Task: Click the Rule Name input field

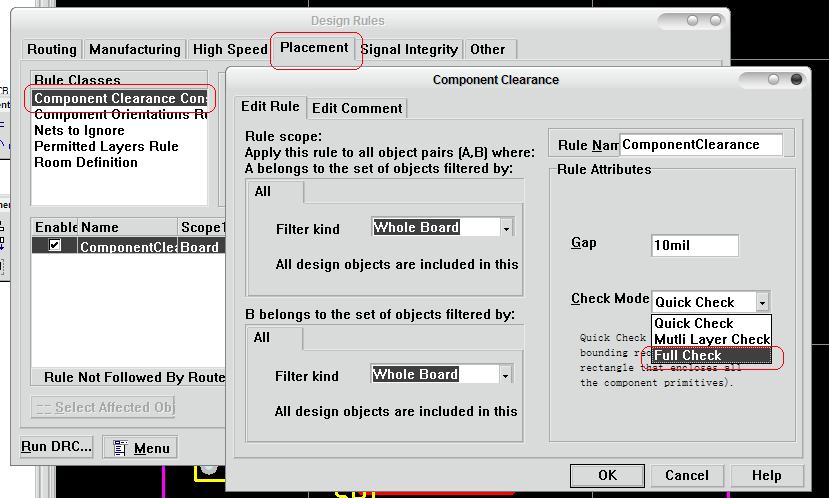Action: pyautogui.click(x=701, y=144)
